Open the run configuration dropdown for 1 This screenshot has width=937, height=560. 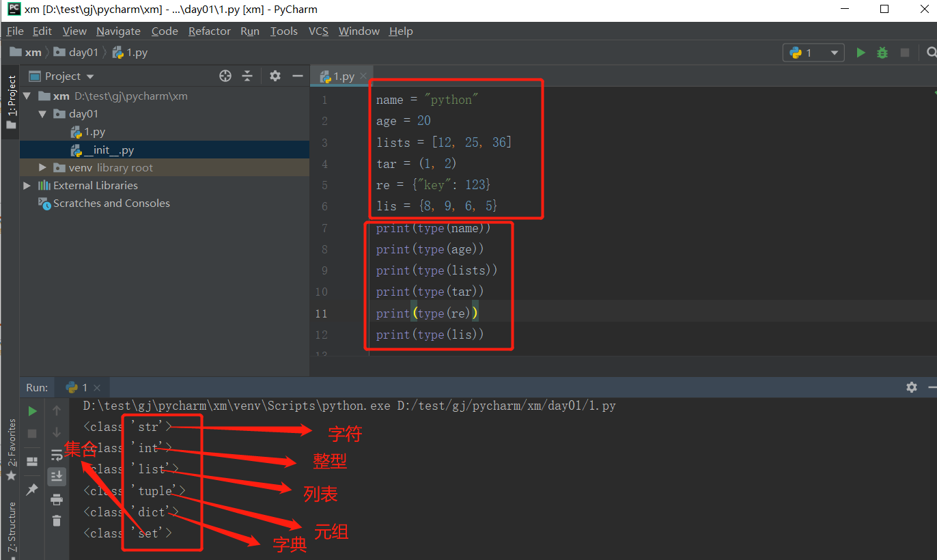click(x=834, y=52)
